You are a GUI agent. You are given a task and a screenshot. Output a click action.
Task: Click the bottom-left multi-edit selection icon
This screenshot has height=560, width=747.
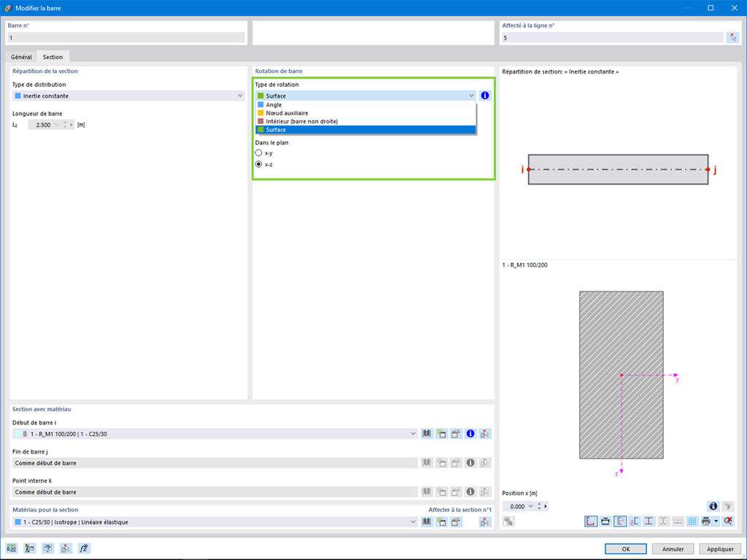point(66,548)
